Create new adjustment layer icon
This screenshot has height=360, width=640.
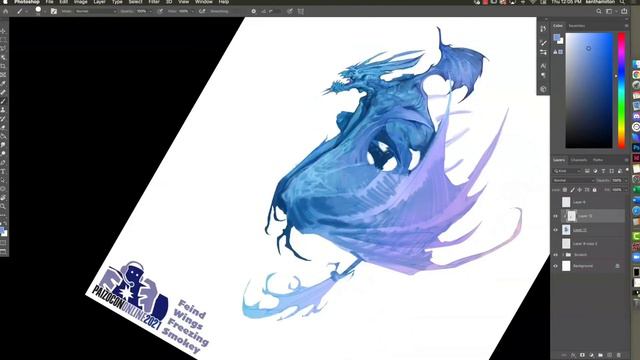point(591,356)
